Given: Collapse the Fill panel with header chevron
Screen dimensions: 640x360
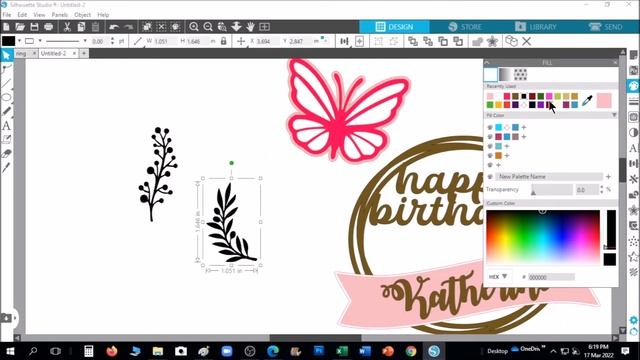Looking at the screenshot, I should pyautogui.click(x=487, y=62).
